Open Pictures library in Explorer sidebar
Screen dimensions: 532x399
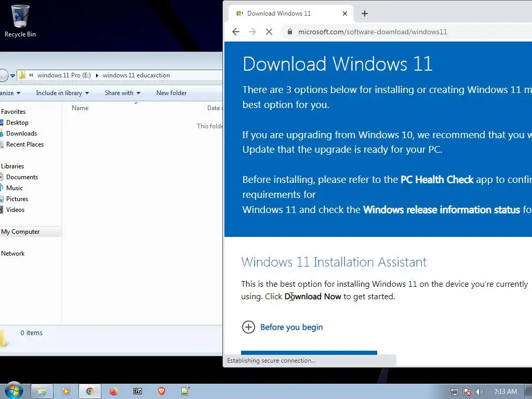coord(17,199)
